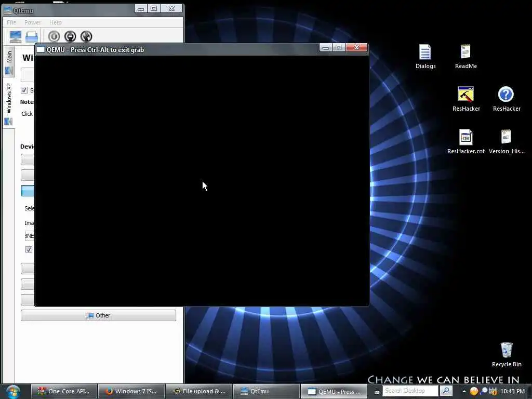The image size is (532, 399).
Task: Click the orange round tray icon
Action: [474, 391]
